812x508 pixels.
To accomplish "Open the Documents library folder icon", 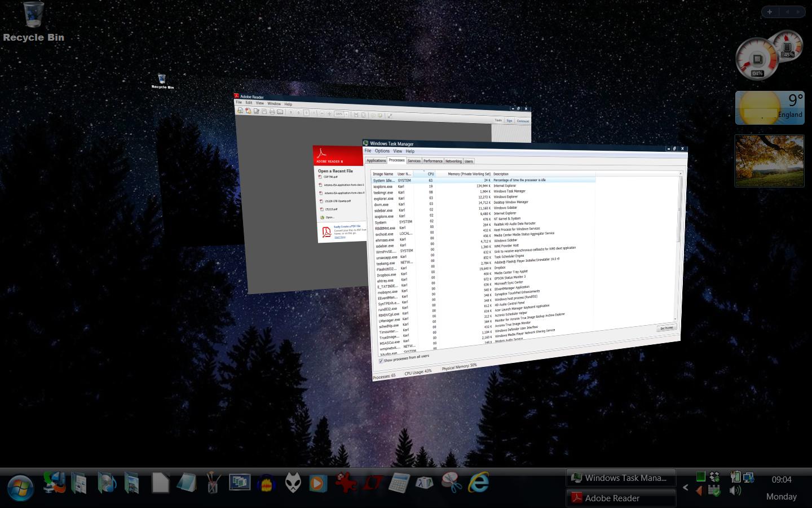I will [79, 483].
